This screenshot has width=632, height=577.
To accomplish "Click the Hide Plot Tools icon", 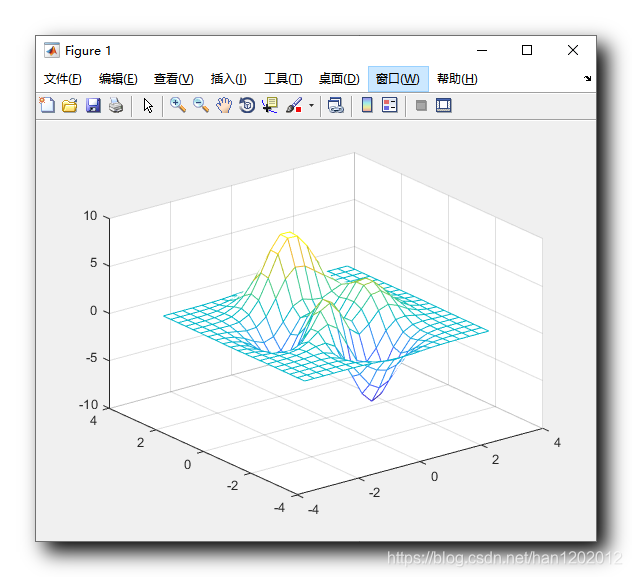I will point(421,106).
